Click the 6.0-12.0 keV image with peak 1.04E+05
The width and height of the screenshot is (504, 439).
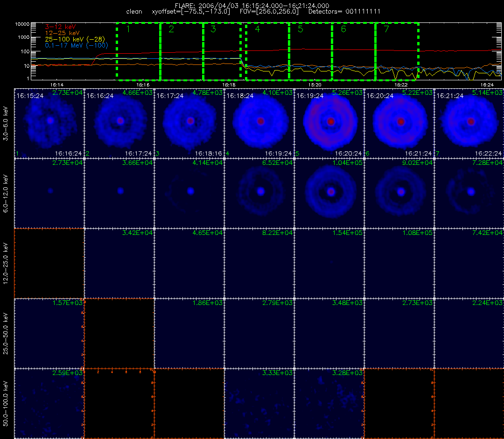click(x=329, y=194)
